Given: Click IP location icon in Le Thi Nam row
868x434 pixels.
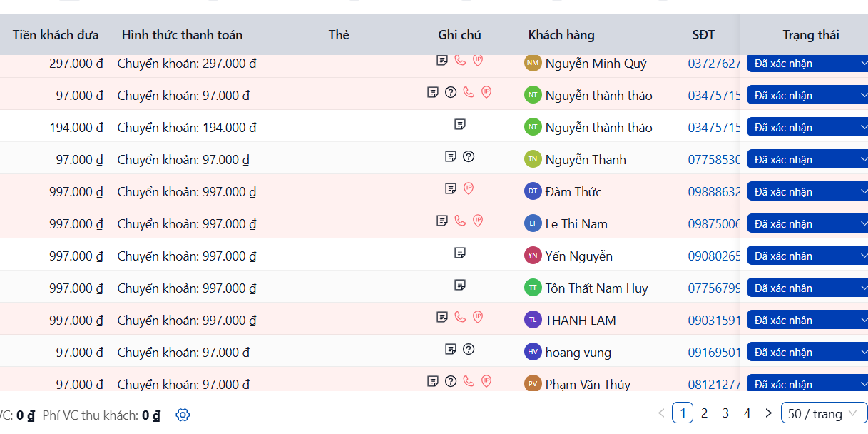Looking at the screenshot, I should click(x=478, y=221).
